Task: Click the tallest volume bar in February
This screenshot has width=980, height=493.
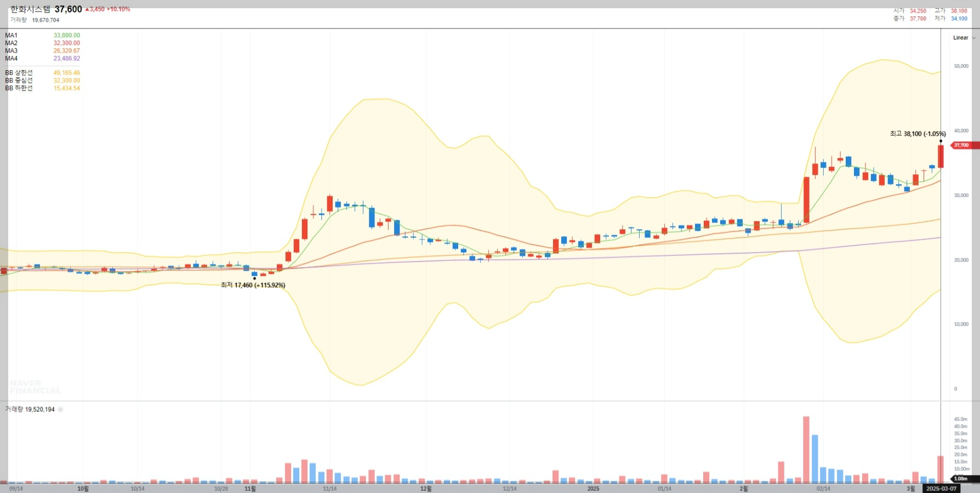Action: pyautogui.click(x=806, y=450)
